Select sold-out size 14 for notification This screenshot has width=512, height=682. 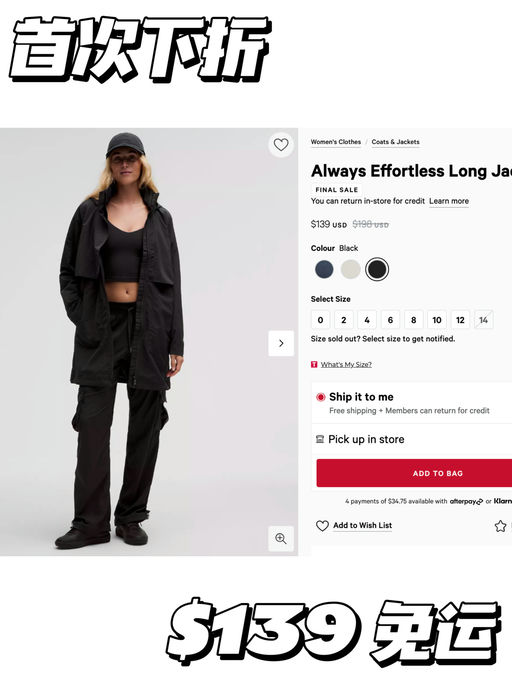[x=483, y=320]
